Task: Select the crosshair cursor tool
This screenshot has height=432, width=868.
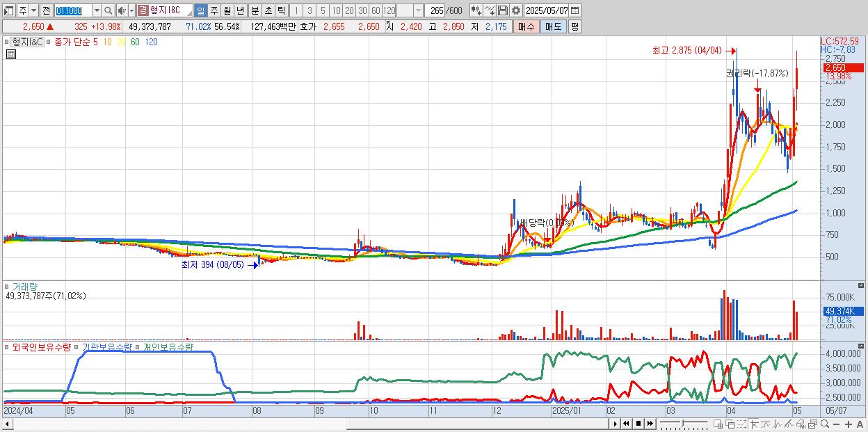Action: click(x=755, y=424)
